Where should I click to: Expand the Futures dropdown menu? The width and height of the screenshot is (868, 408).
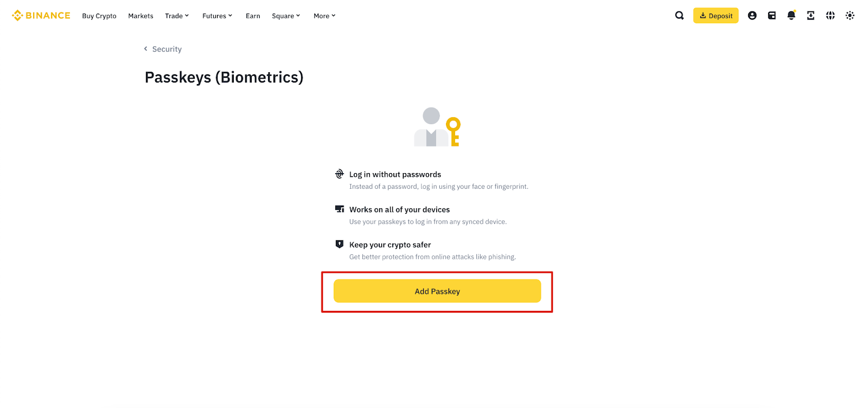217,16
